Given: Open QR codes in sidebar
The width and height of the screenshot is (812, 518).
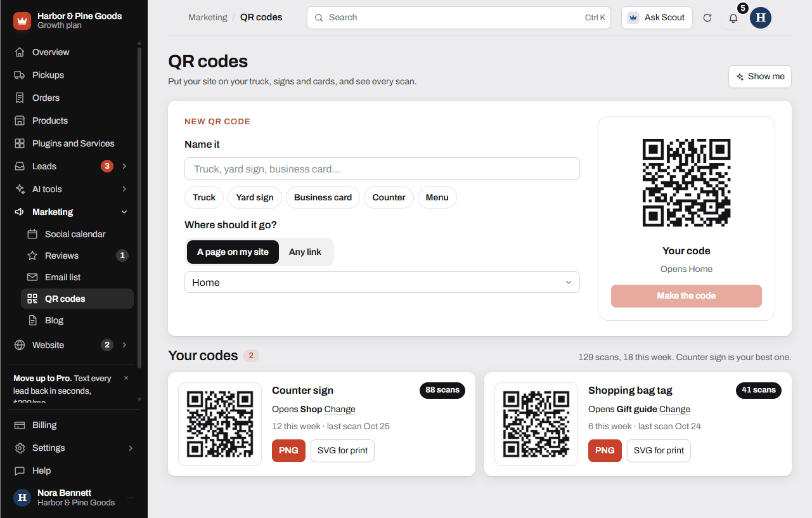Looking at the screenshot, I should (x=77, y=299).
